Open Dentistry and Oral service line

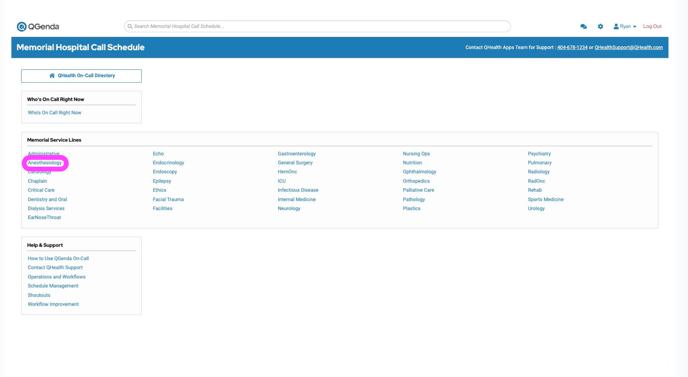pyautogui.click(x=47, y=199)
